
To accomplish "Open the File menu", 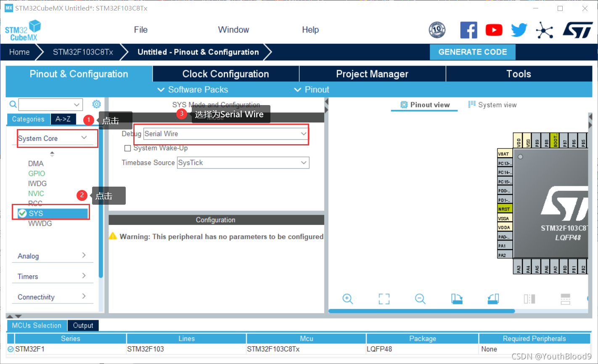I will (x=141, y=30).
